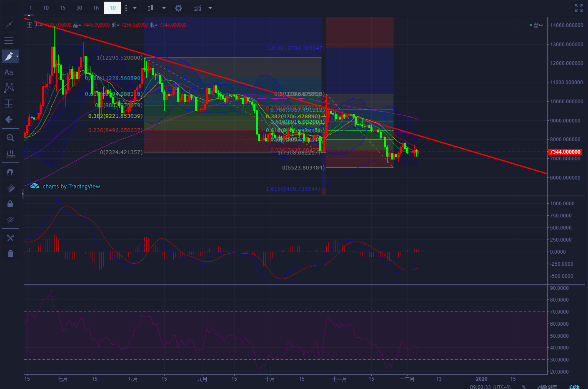This screenshot has width=588, height=389.
Task: Open the chart settings gear
Action: coord(178,8)
